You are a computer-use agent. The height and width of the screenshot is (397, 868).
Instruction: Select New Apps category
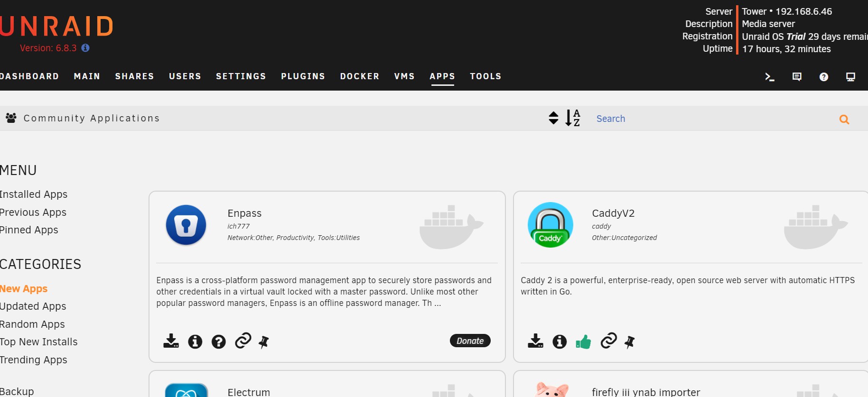click(24, 288)
